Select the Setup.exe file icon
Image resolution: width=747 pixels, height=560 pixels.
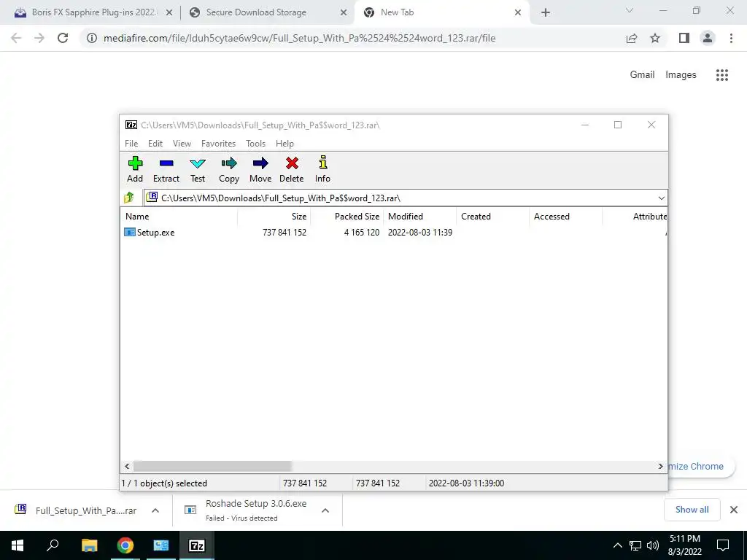coord(130,233)
